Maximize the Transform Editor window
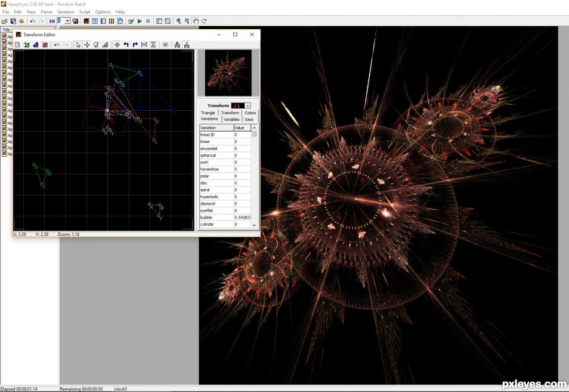This screenshot has height=392, width=569. coord(235,35)
